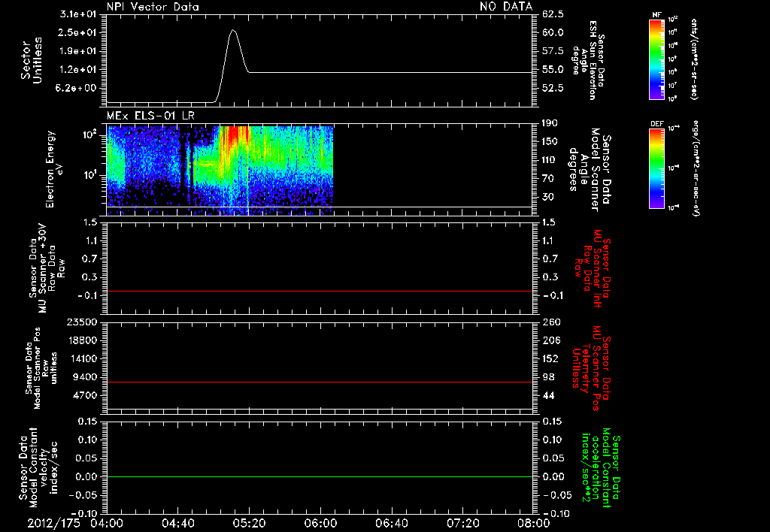Click the 04:40 time axis label
Screen dimensions: 770x532
point(177,524)
